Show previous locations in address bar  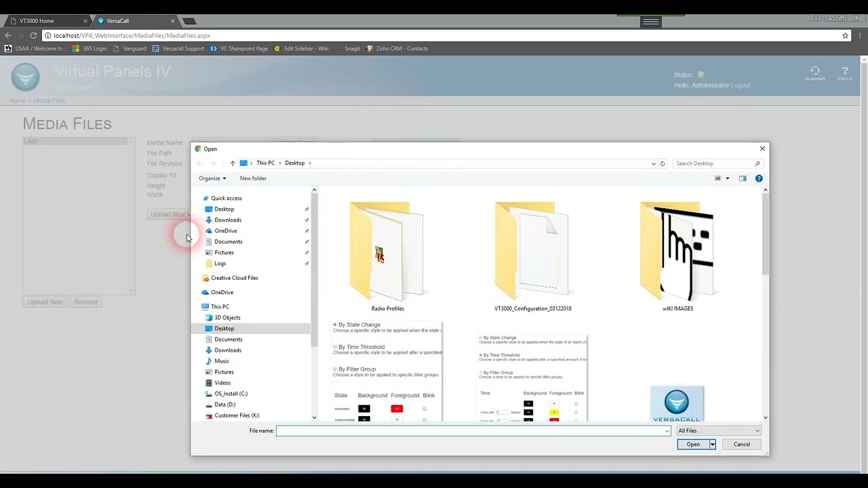click(x=654, y=163)
